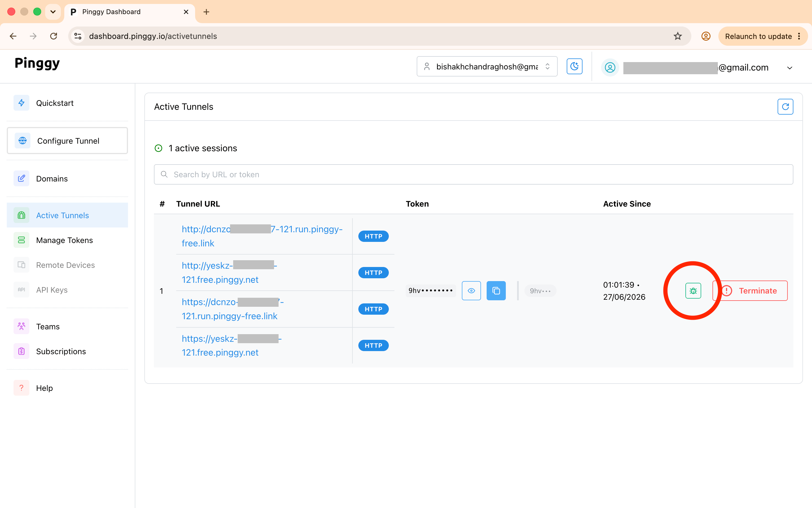Toggle dark mode moon icon
This screenshot has height=508, width=812.
[574, 66]
